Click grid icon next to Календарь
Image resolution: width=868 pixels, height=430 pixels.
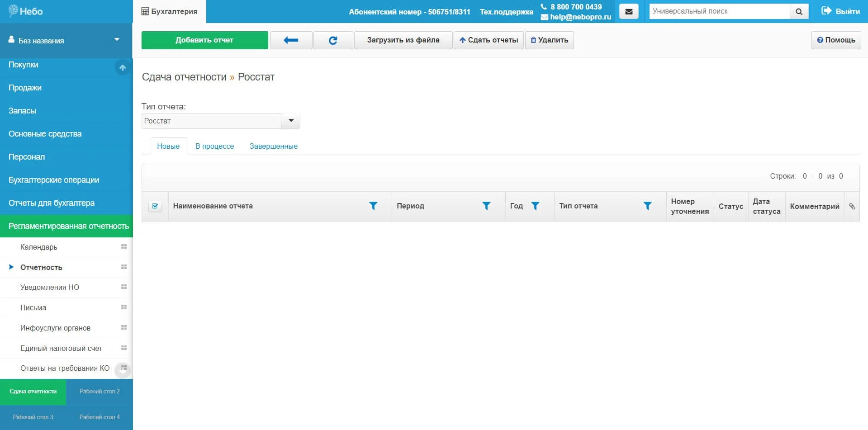(124, 247)
